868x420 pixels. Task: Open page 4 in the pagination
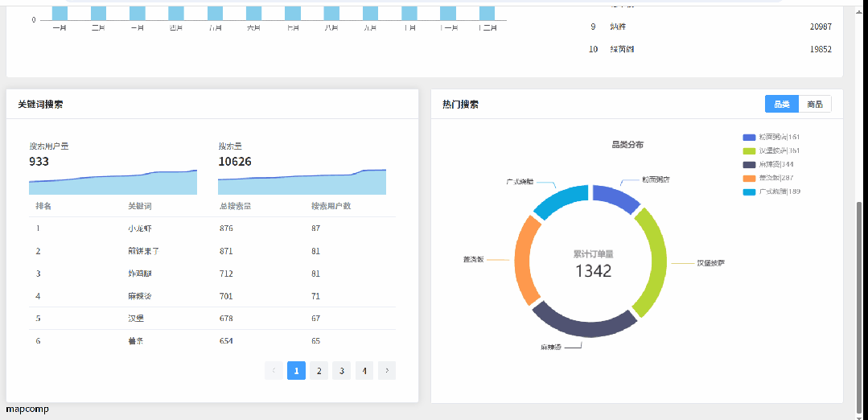[x=364, y=371]
